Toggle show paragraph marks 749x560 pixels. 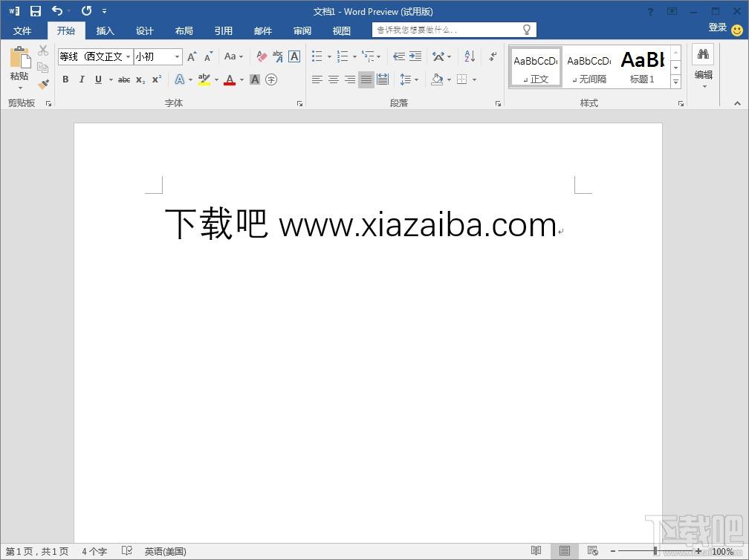[493, 56]
